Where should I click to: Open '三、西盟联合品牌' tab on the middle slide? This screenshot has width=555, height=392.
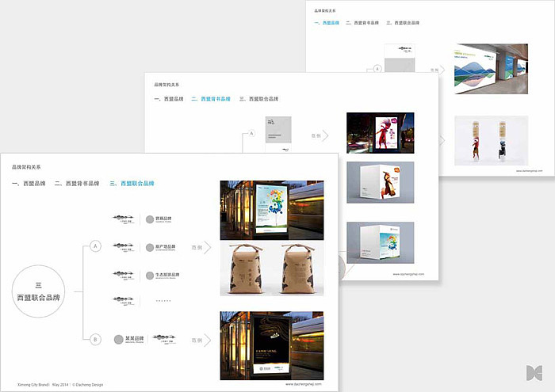click(258, 99)
